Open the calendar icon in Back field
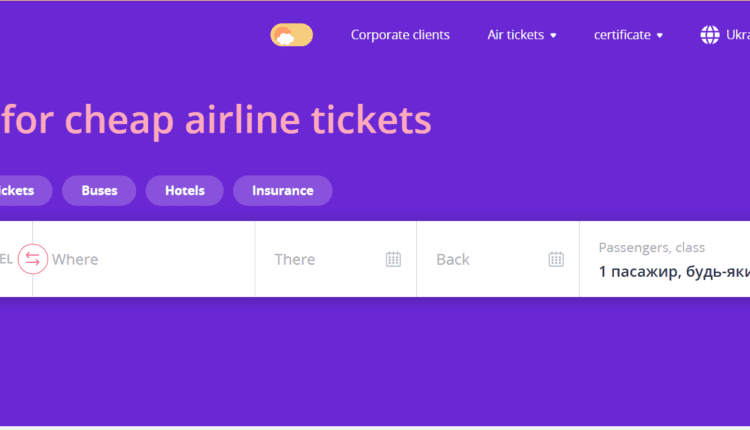Image resolution: width=750 pixels, height=430 pixels. point(556,259)
